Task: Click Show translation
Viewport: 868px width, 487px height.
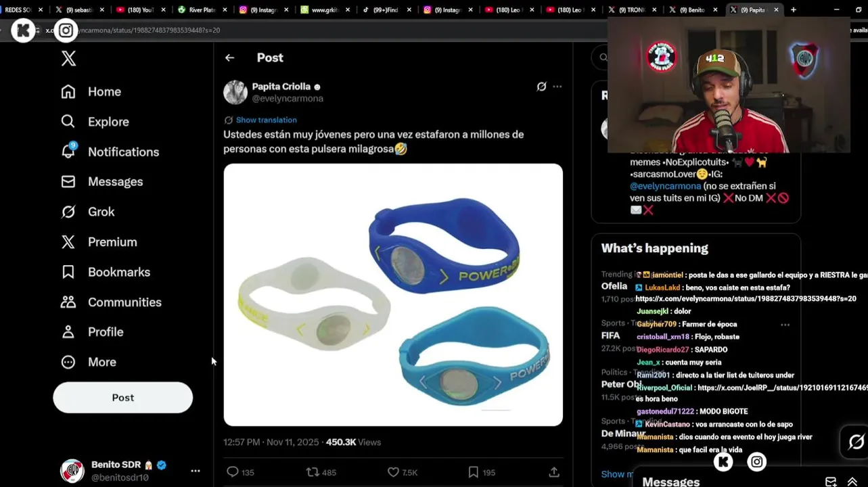Action: point(267,120)
